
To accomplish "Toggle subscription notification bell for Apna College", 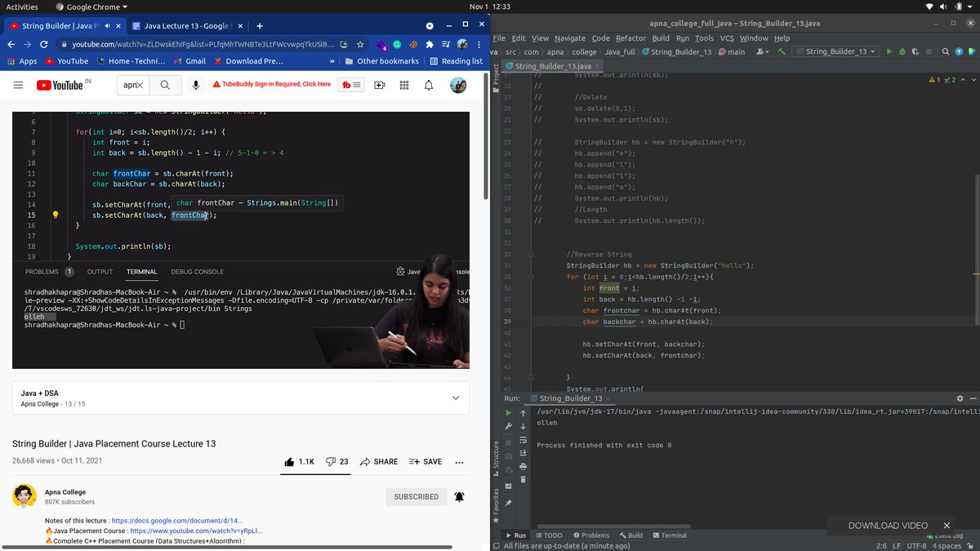I will 459,496.
